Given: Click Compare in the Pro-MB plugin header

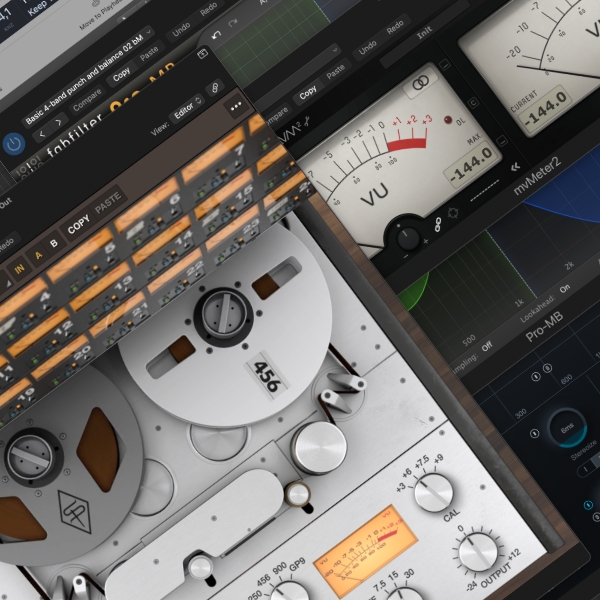Looking at the screenshot, I should [x=87, y=100].
